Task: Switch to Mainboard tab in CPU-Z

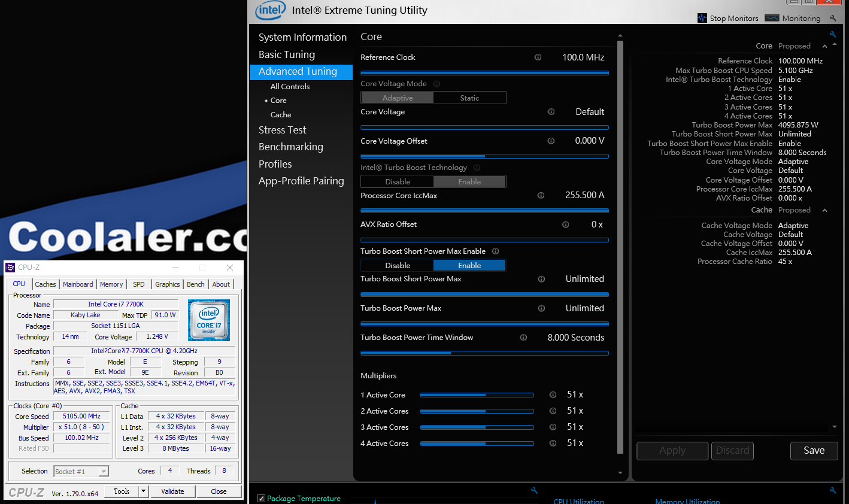Action: pos(78,284)
